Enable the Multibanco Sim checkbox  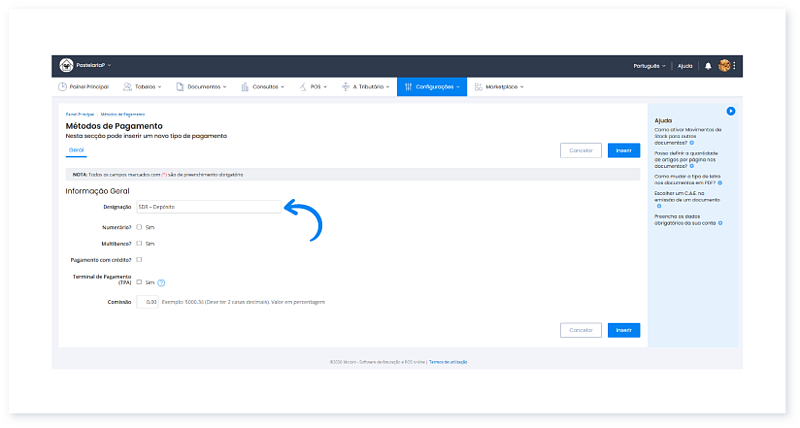point(139,243)
